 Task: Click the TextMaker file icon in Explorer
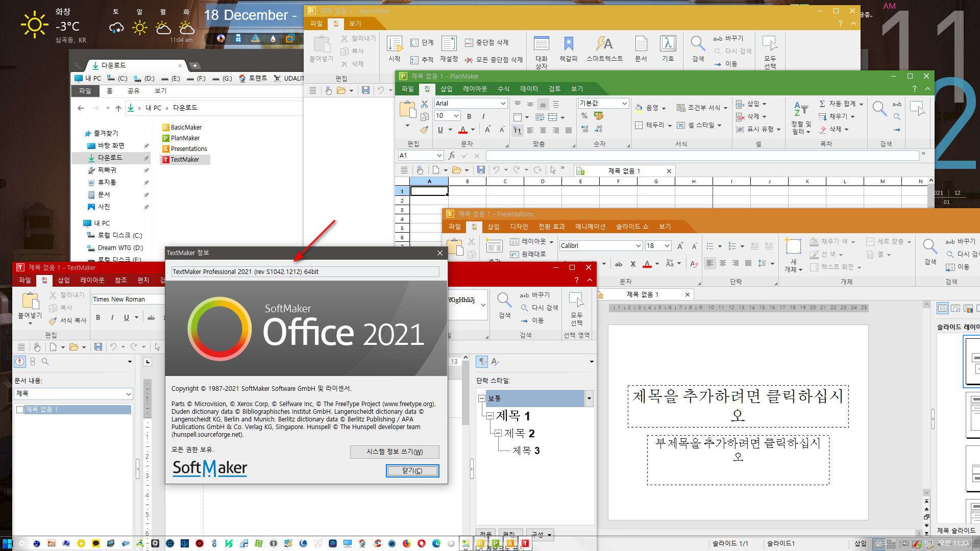(165, 160)
